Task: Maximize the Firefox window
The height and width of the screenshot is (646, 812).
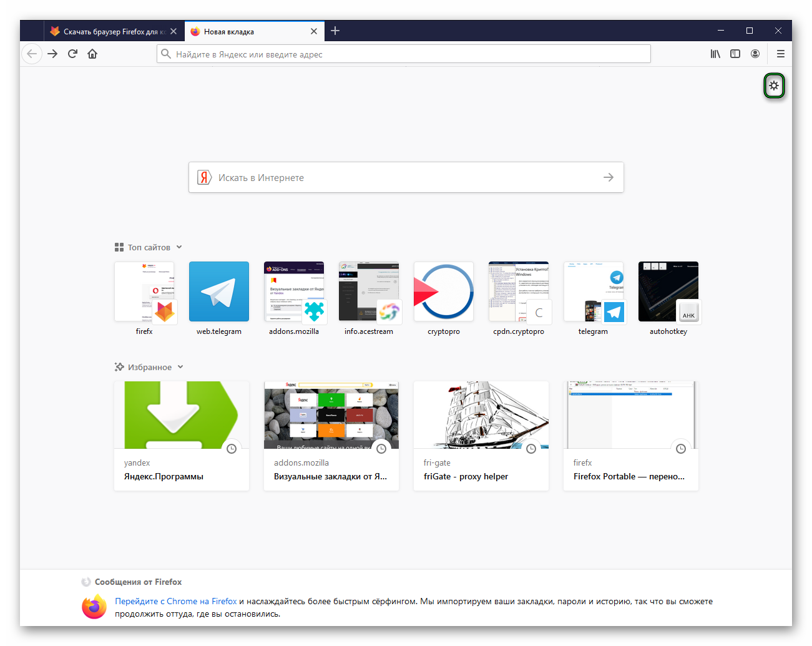Action: (750, 31)
